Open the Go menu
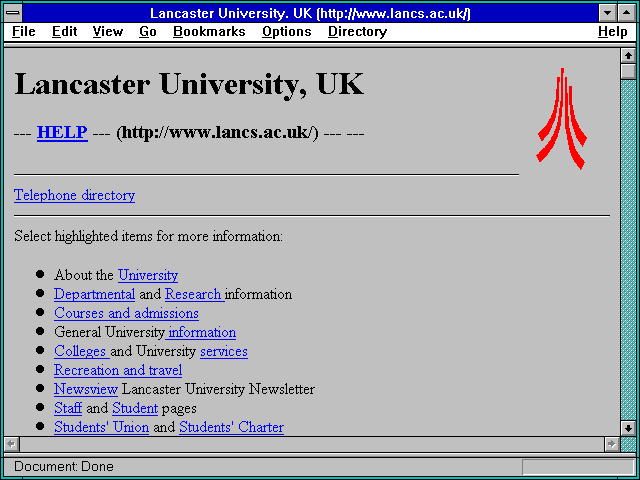The width and height of the screenshot is (640, 480). (148, 31)
